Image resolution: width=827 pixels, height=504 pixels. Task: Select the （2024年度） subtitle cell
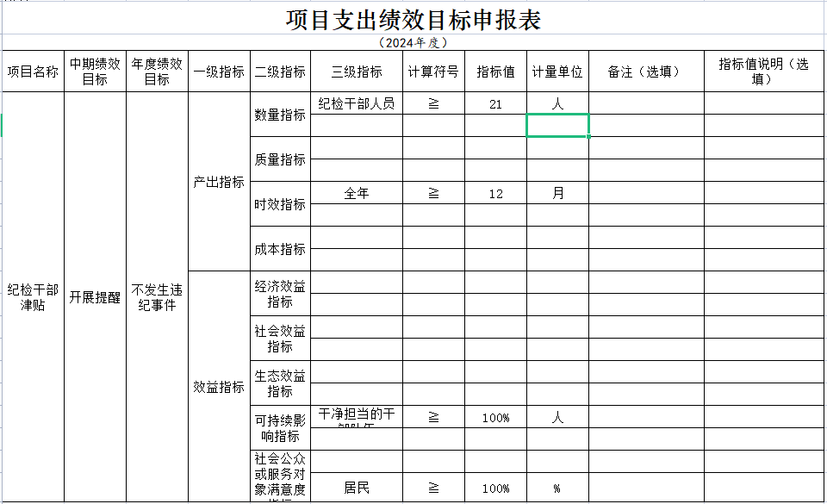(413, 42)
